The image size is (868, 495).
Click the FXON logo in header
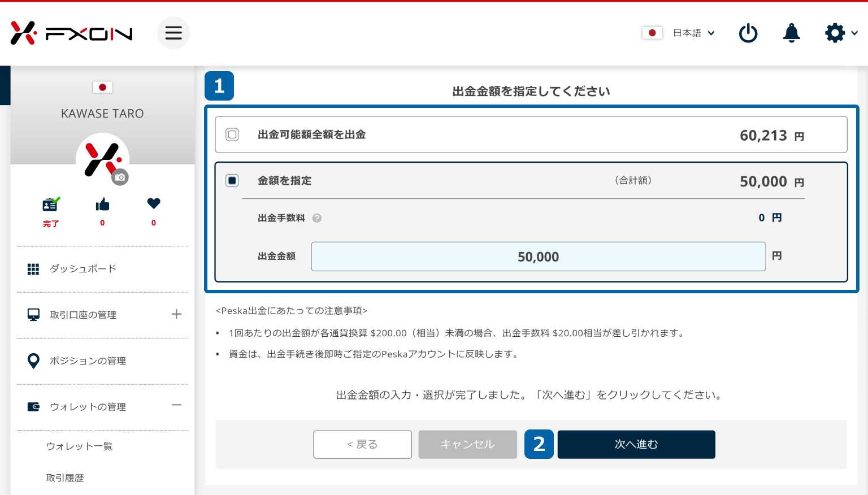pos(71,33)
